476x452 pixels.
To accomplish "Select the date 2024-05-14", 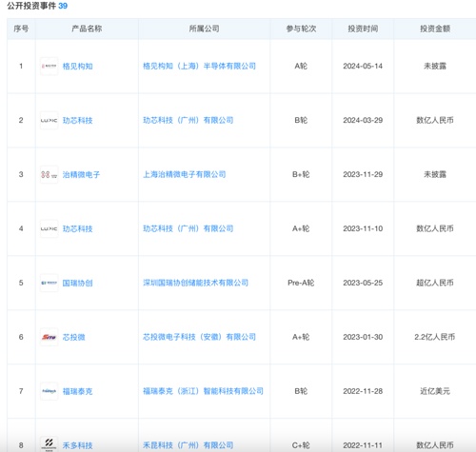I will pos(363,66).
